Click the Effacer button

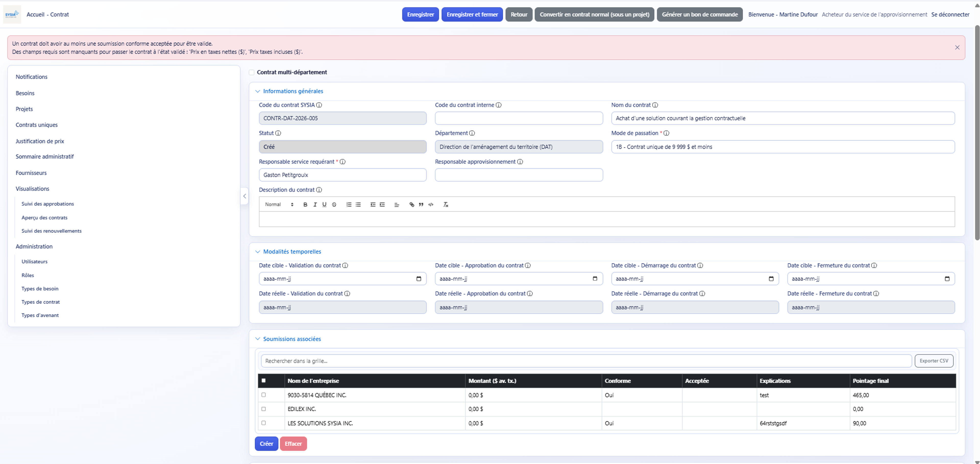293,444
